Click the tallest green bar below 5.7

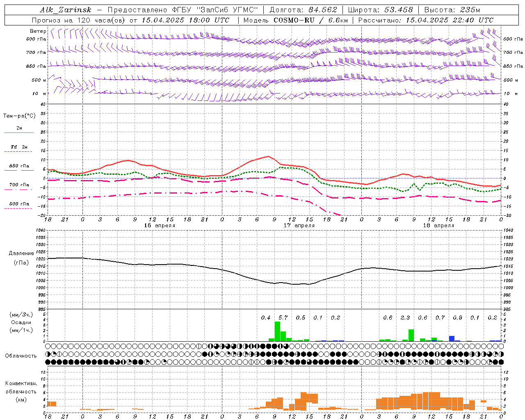point(277,331)
